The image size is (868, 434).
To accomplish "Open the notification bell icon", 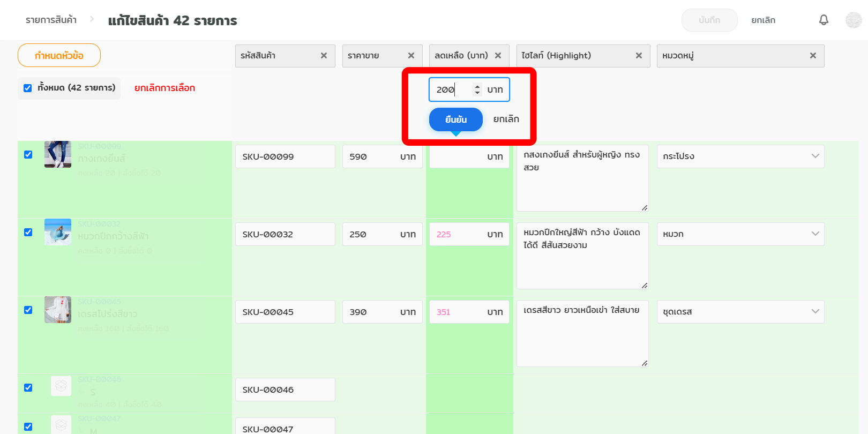I will tap(824, 20).
